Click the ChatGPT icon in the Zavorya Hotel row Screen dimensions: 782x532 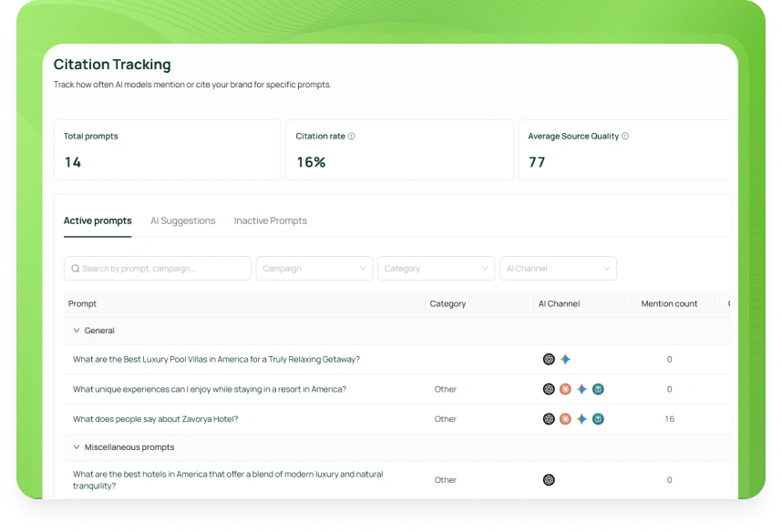pyautogui.click(x=549, y=419)
